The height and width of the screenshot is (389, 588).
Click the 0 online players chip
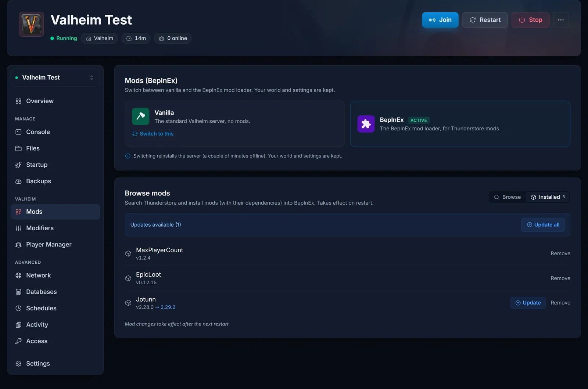[x=173, y=38]
